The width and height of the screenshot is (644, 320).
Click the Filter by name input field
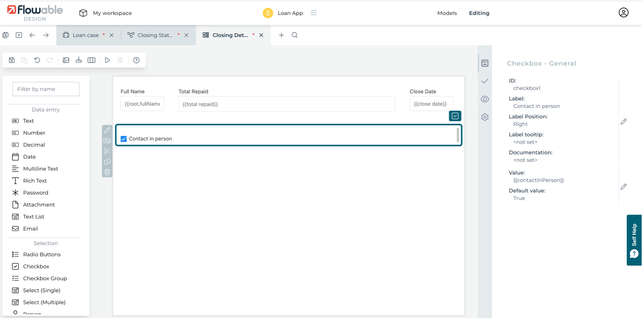(x=46, y=89)
